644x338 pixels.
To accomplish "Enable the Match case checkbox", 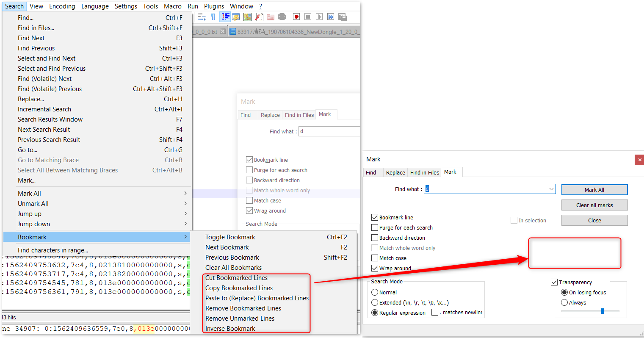I will (x=375, y=258).
